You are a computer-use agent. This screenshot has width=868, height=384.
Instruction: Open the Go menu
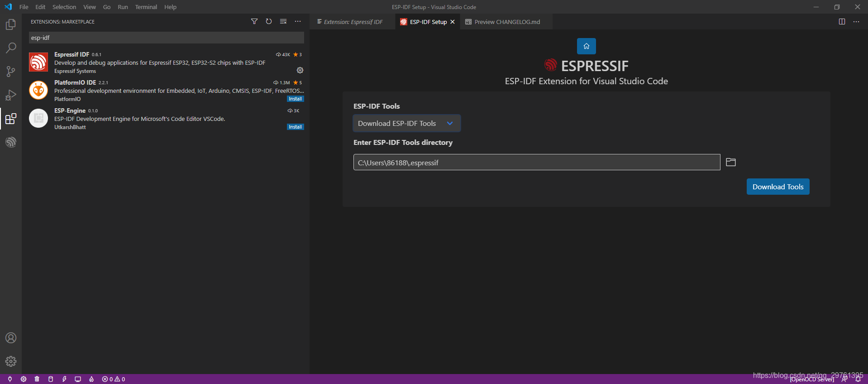pyautogui.click(x=107, y=7)
